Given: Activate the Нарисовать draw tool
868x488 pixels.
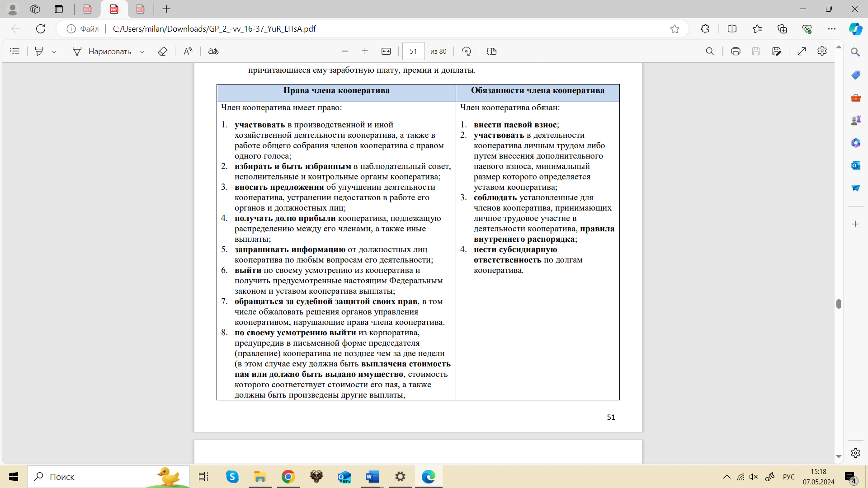Looking at the screenshot, I should pyautogui.click(x=102, y=51).
